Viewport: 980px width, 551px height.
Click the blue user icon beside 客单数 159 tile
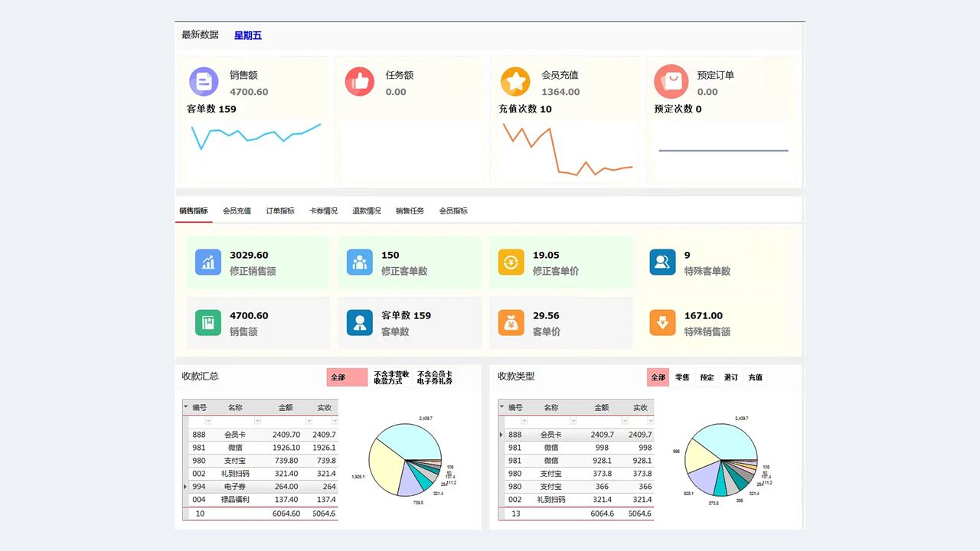point(359,323)
